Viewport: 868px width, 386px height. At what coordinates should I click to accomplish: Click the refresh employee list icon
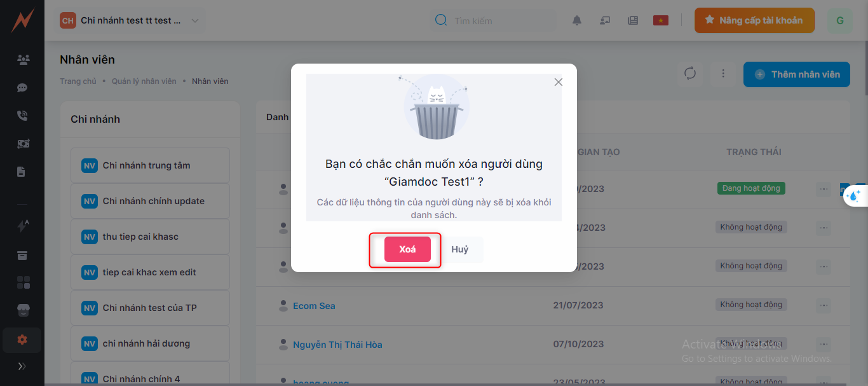click(x=690, y=74)
